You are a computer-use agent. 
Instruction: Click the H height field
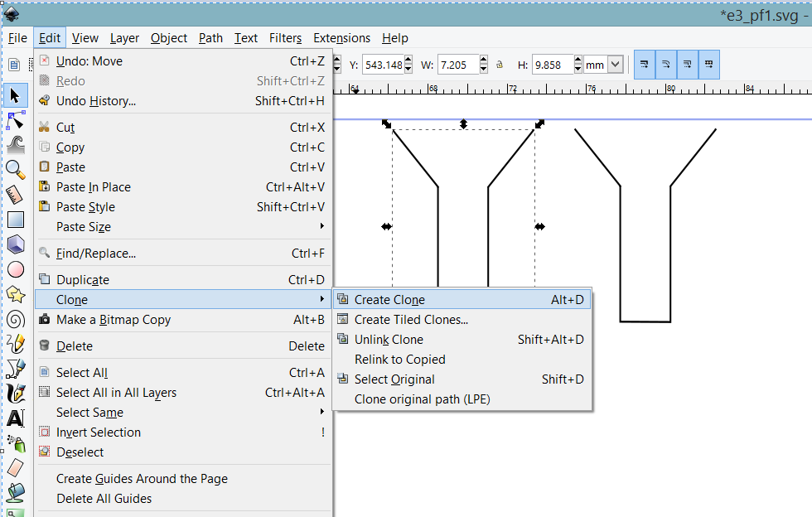click(x=553, y=65)
